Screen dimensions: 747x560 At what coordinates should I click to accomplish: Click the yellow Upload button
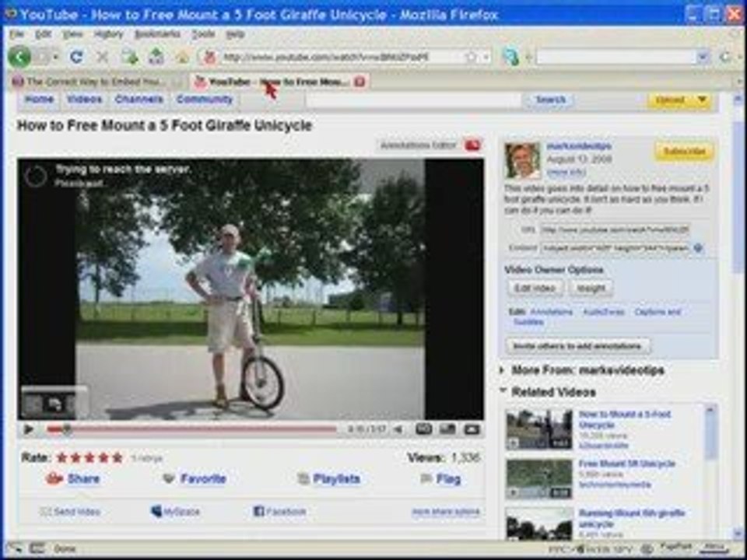click(670, 100)
